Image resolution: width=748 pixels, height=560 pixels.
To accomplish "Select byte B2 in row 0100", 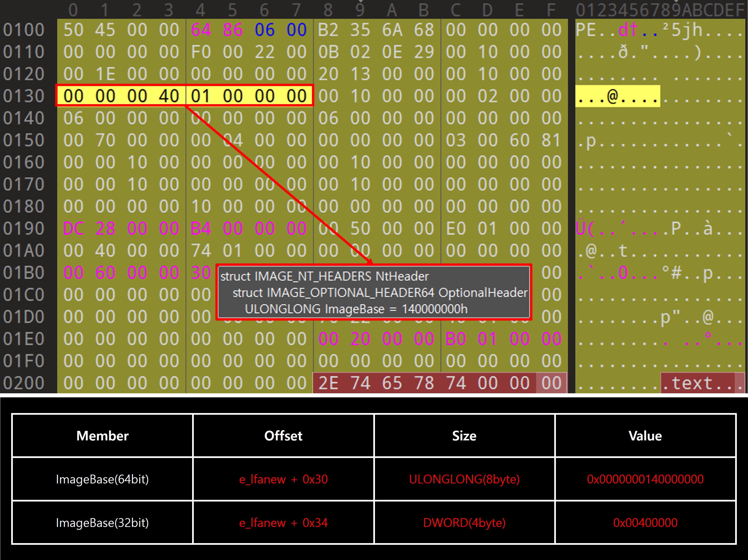I will (x=328, y=30).
